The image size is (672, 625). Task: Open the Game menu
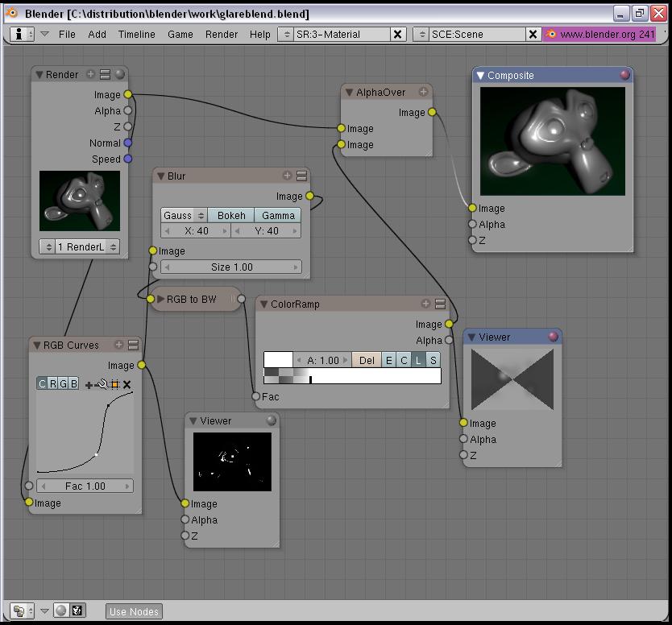(180, 35)
